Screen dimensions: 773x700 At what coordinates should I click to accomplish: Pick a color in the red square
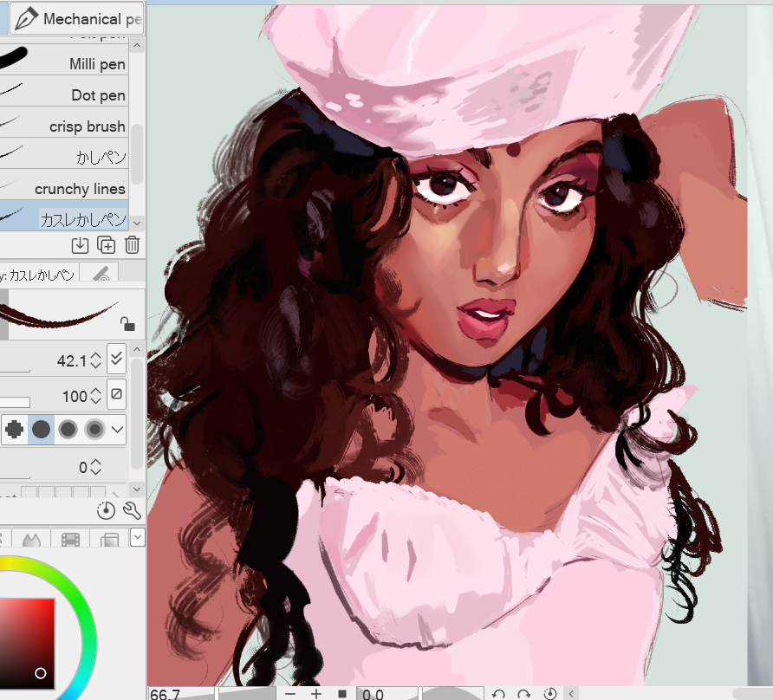(27, 644)
